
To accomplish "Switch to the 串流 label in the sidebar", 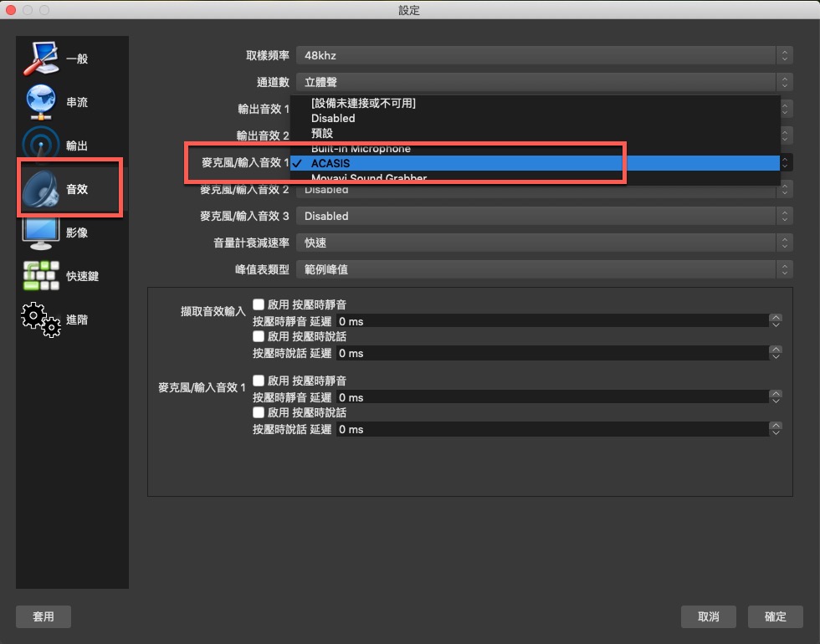I will click(77, 102).
